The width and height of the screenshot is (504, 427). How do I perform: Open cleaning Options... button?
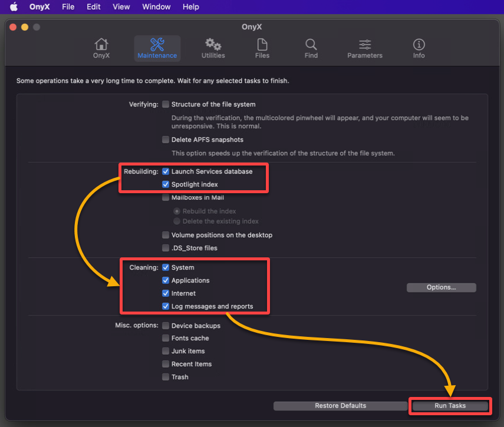[x=442, y=287]
